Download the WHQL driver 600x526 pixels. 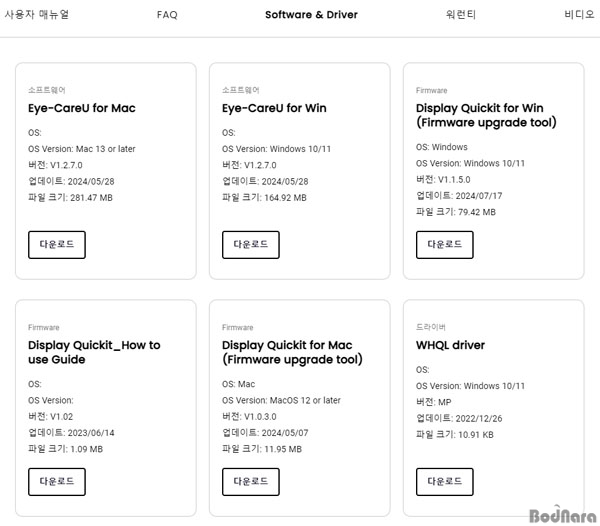click(445, 482)
